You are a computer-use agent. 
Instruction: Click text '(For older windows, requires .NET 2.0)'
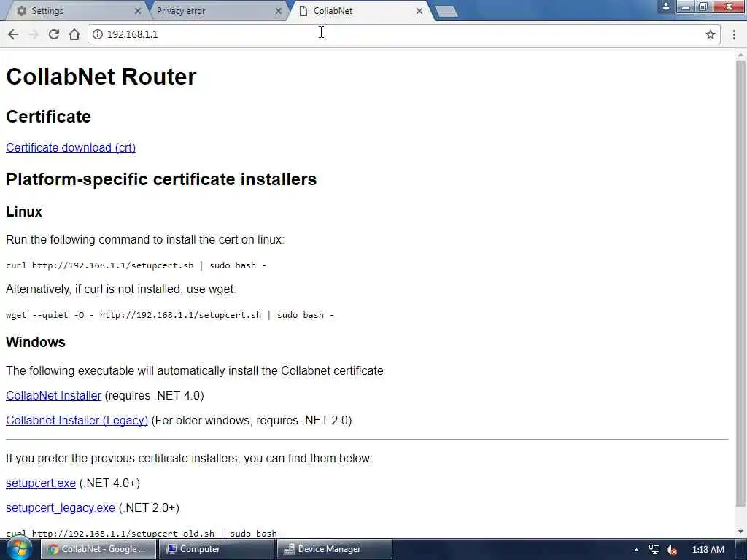click(x=252, y=421)
